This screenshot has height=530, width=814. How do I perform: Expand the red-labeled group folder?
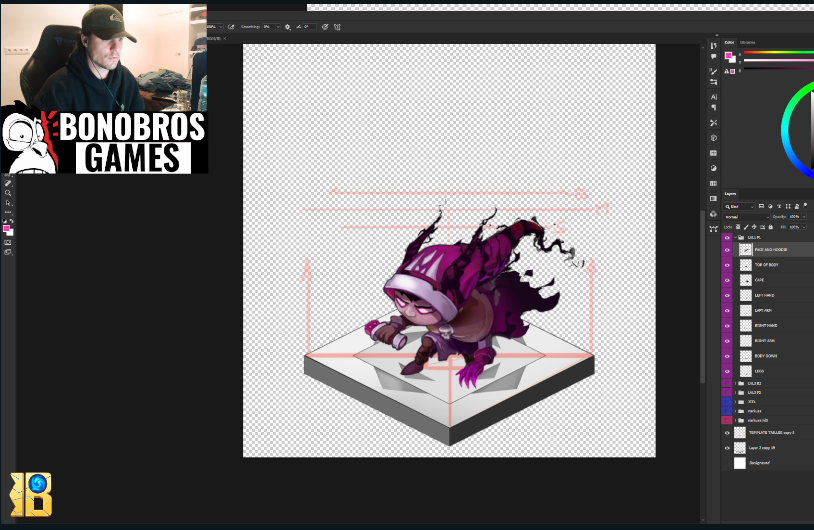coord(735,420)
